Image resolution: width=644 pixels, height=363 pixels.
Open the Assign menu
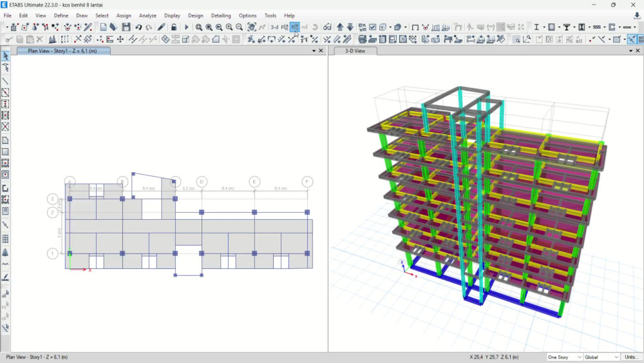(x=124, y=15)
